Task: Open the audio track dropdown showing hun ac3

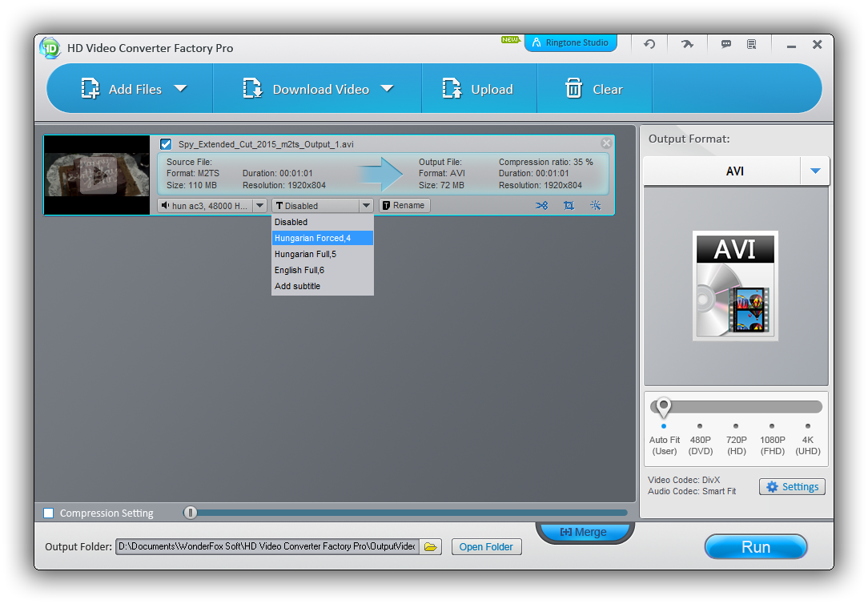Action: point(259,205)
